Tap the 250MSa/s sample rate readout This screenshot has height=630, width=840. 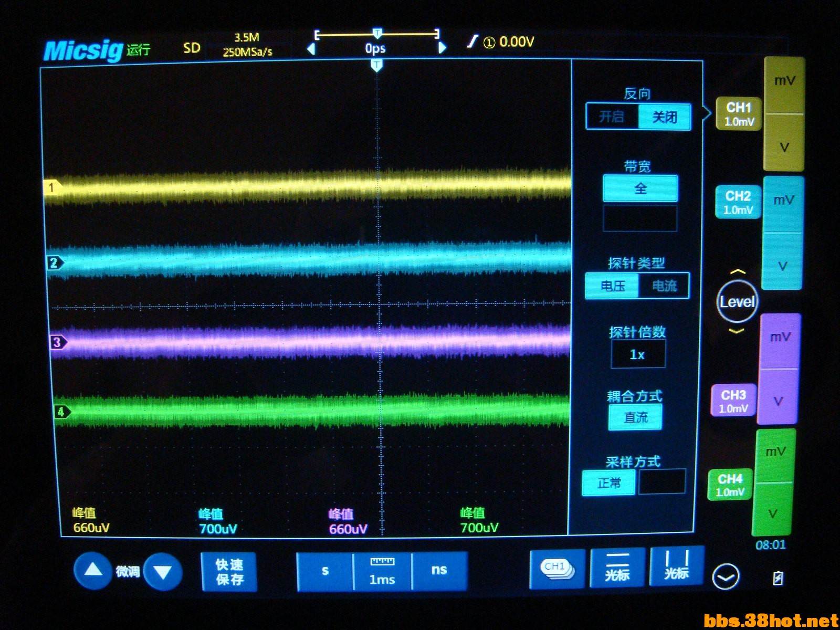(247, 51)
